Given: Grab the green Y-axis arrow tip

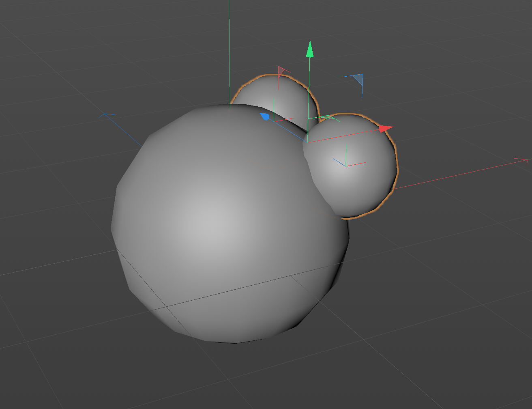Looking at the screenshot, I should [x=310, y=49].
